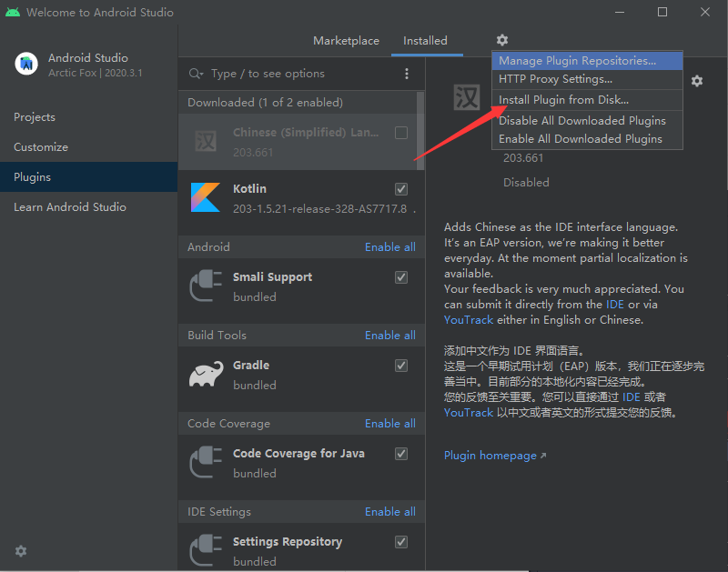Click the 203.661 version in the details pane

tap(523, 158)
